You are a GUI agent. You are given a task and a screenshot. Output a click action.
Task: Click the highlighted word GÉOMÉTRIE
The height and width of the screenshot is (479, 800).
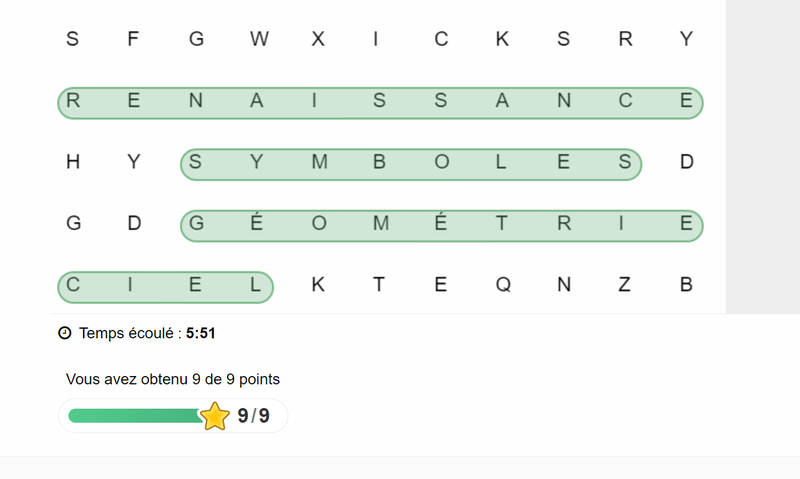[x=441, y=226]
